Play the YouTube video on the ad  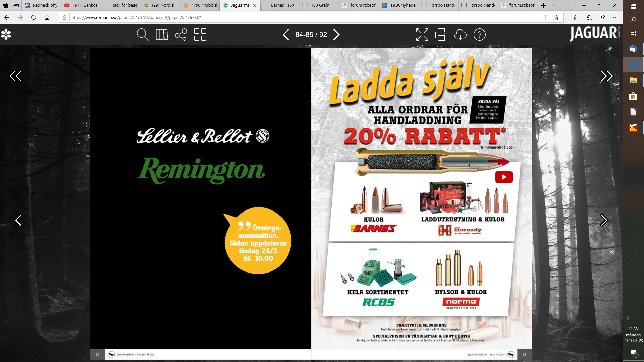[x=503, y=177]
